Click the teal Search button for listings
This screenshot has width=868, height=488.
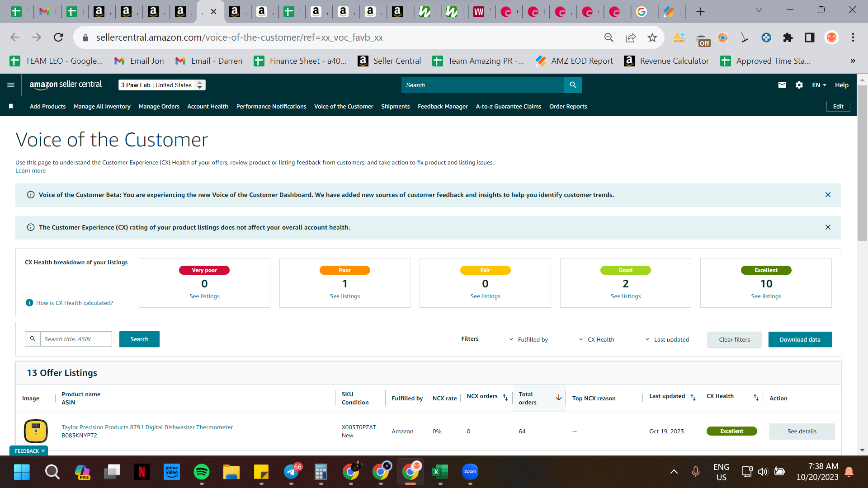click(x=139, y=339)
